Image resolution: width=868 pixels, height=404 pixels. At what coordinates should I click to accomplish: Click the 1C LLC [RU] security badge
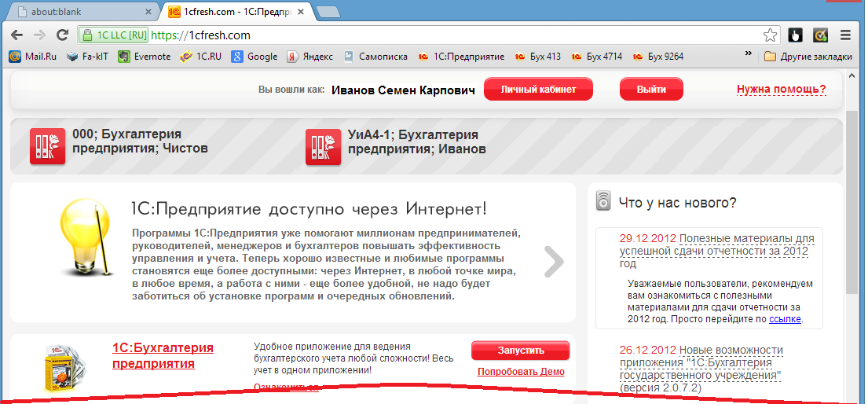pos(113,35)
